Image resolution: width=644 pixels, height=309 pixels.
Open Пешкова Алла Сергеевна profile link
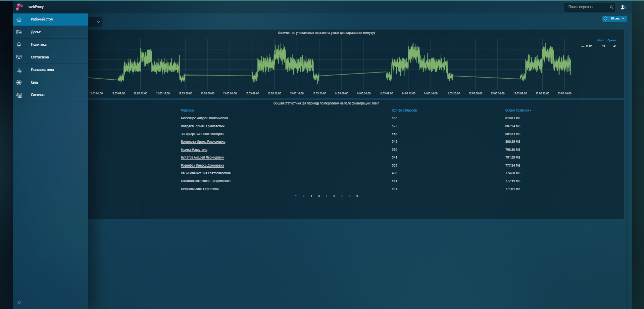click(x=200, y=189)
